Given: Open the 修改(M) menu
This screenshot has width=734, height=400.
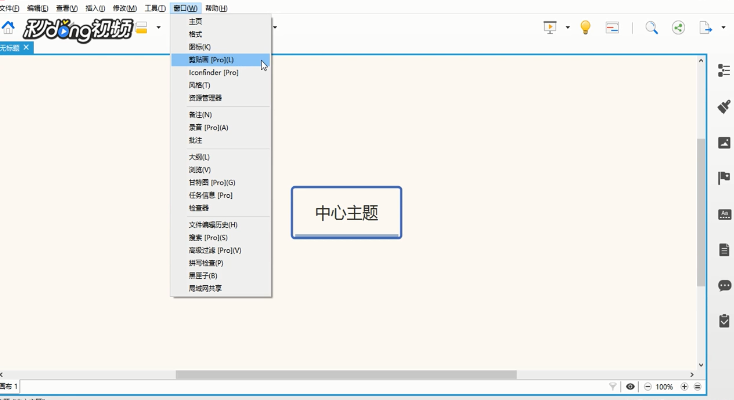Looking at the screenshot, I should coord(125,8).
